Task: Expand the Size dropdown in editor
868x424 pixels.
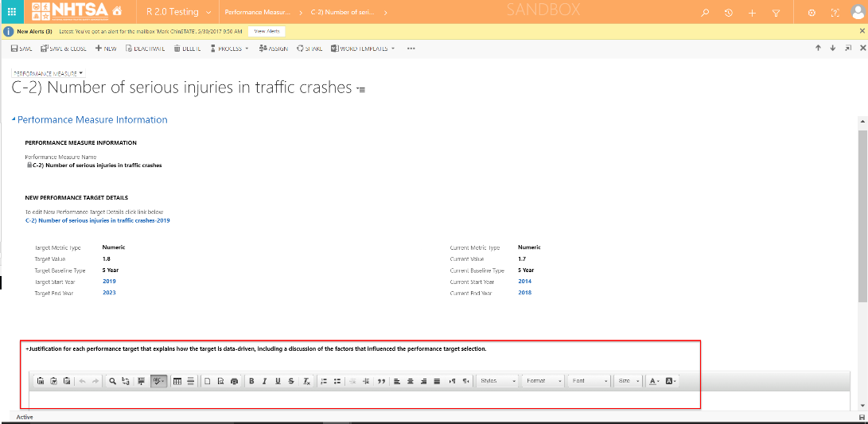Action: 629,381
